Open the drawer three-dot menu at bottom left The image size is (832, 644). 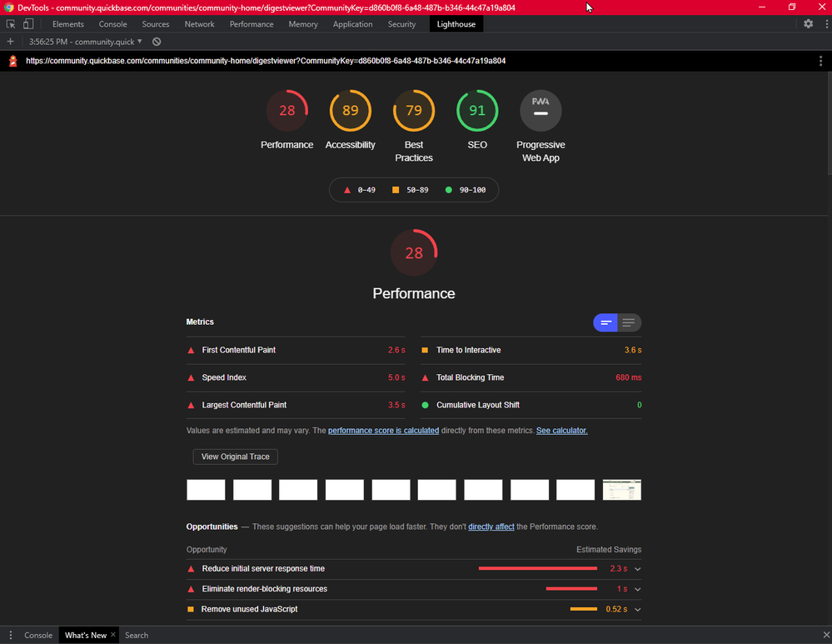pos(11,635)
